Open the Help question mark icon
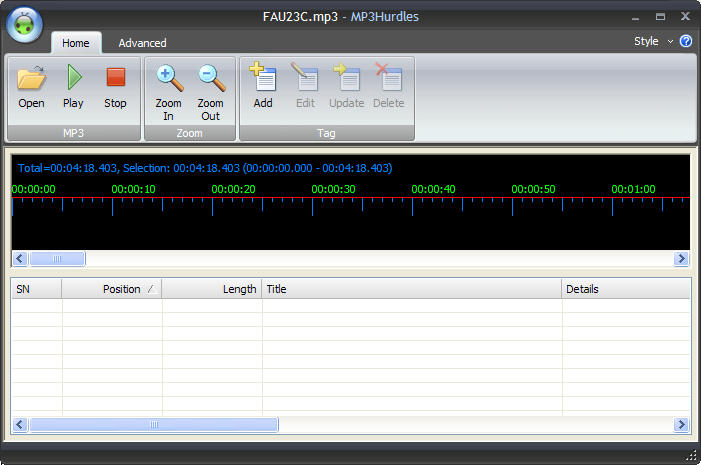The image size is (701, 465). coord(686,41)
